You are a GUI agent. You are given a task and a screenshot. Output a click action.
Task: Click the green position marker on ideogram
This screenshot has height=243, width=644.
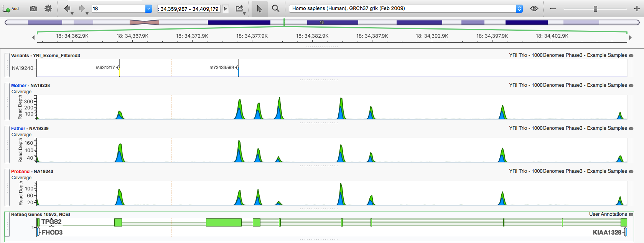284,22
